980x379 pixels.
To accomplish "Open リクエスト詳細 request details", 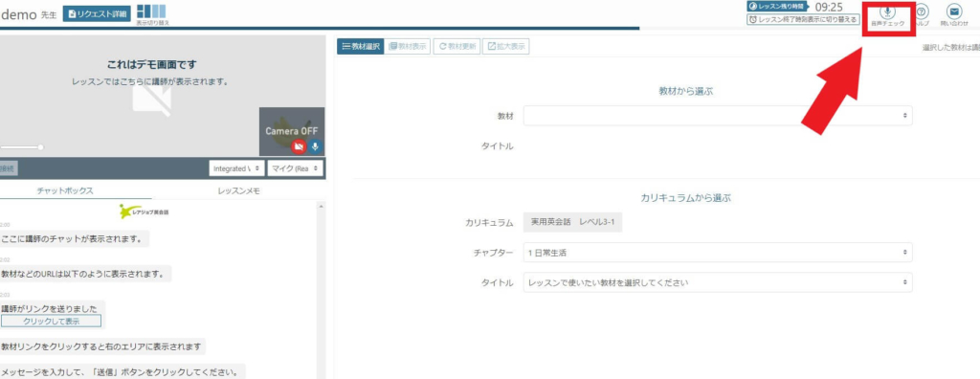I will pos(97,13).
